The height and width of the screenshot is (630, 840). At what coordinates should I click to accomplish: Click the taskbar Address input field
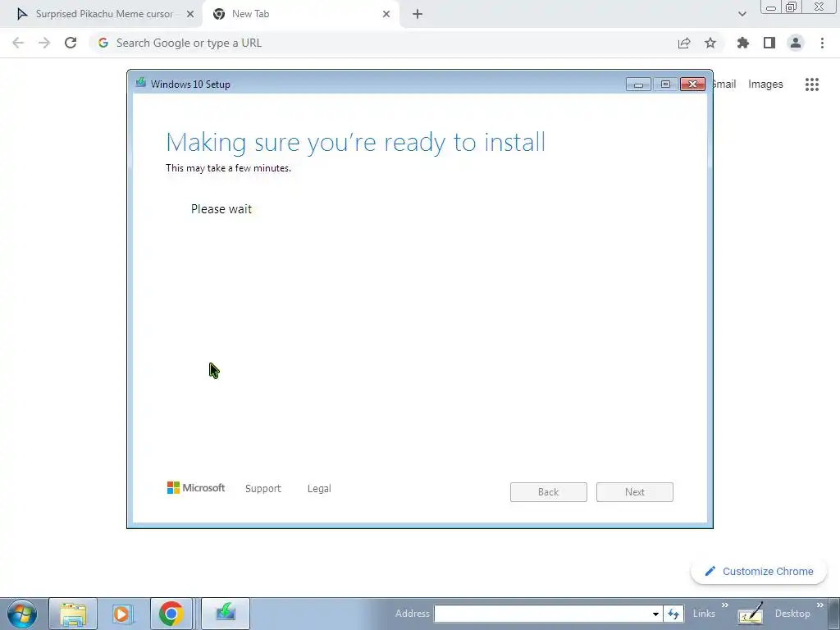point(542,614)
